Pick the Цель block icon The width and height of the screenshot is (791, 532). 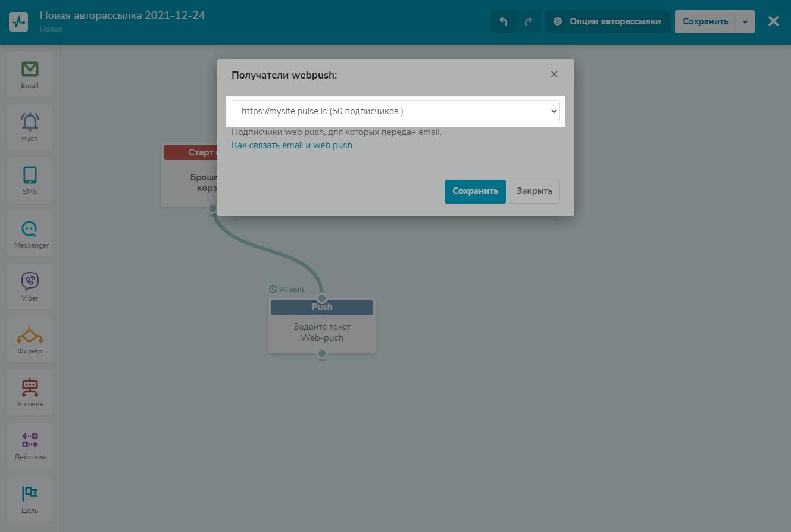(x=30, y=498)
